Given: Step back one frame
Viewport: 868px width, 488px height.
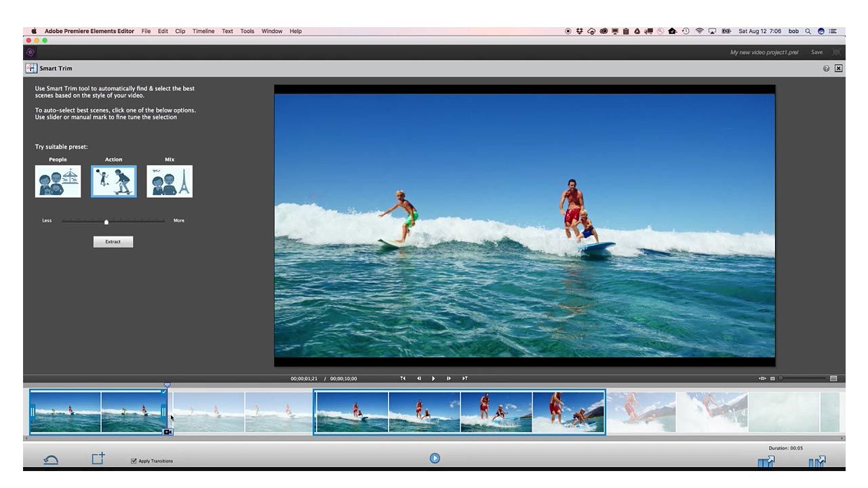Looking at the screenshot, I should (418, 378).
